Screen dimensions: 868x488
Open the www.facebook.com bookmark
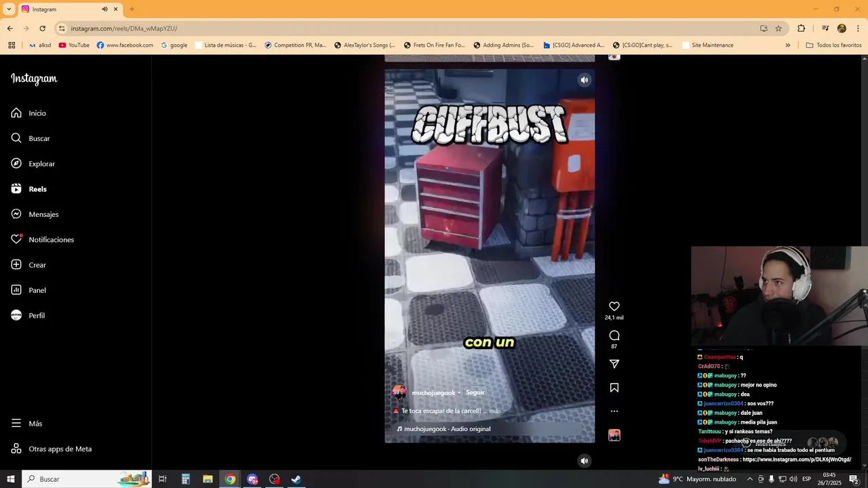[125, 45]
